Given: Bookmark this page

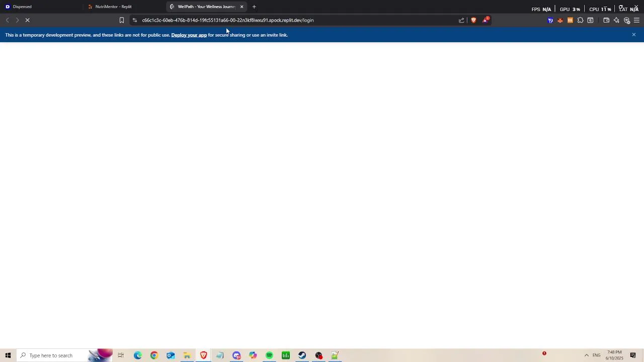Looking at the screenshot, I should point(122,20).
